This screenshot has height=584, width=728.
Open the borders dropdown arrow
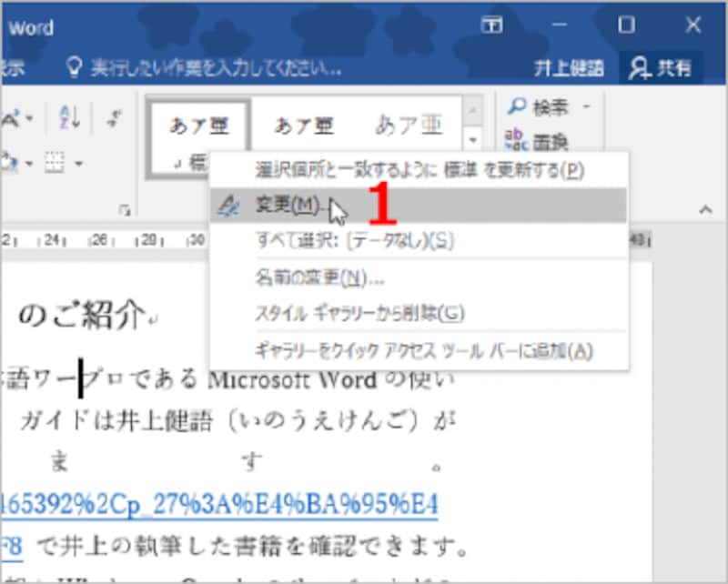(x=79, y=162)
